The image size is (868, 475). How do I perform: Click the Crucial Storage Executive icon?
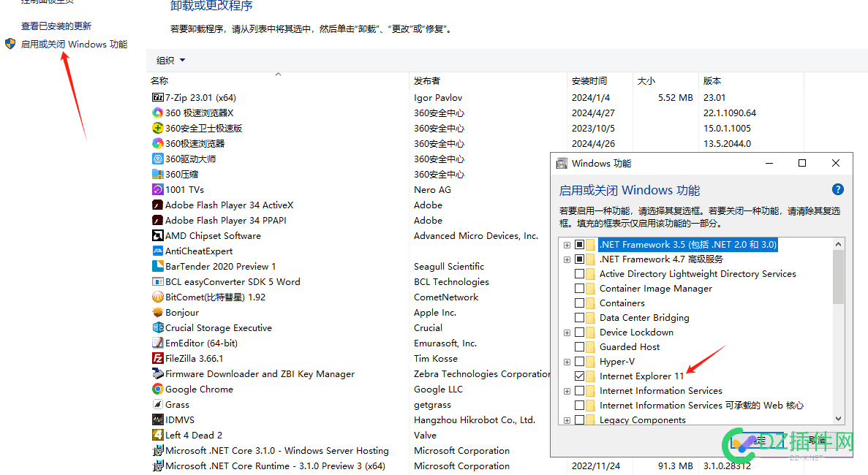point(158,328)
